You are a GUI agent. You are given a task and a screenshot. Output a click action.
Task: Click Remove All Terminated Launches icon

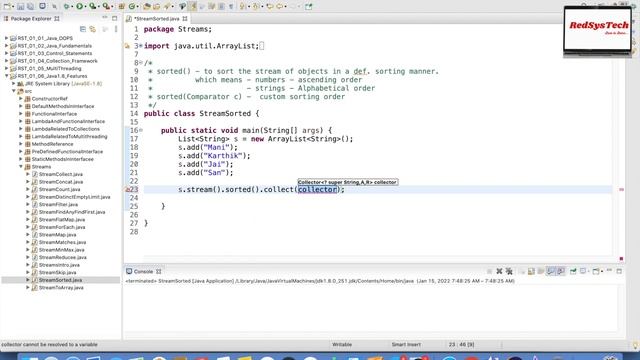pos(509,271)
